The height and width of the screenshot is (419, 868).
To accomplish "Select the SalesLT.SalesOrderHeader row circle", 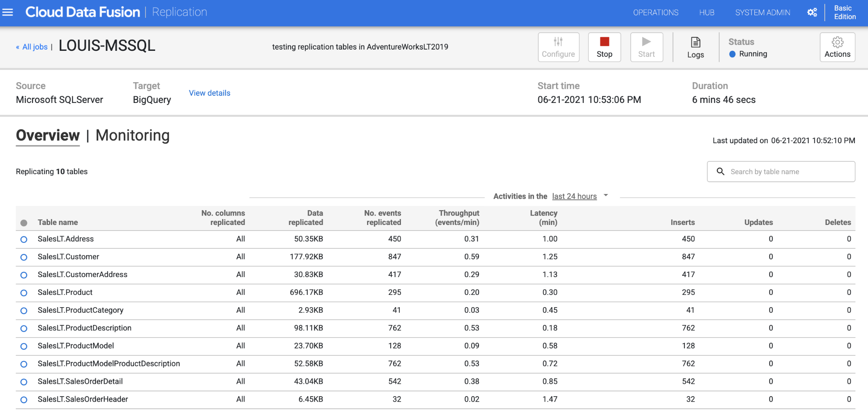I will [x=24, y=400].
